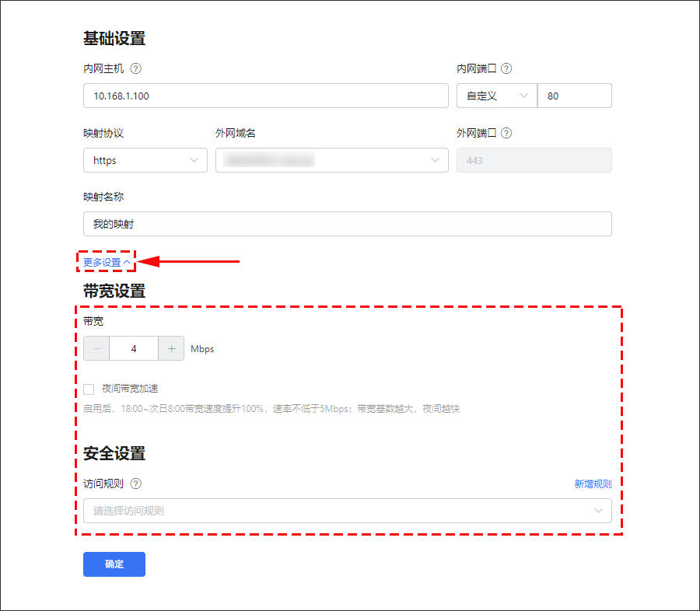
Task: Click the 确定 button
Action: point(114,564)
